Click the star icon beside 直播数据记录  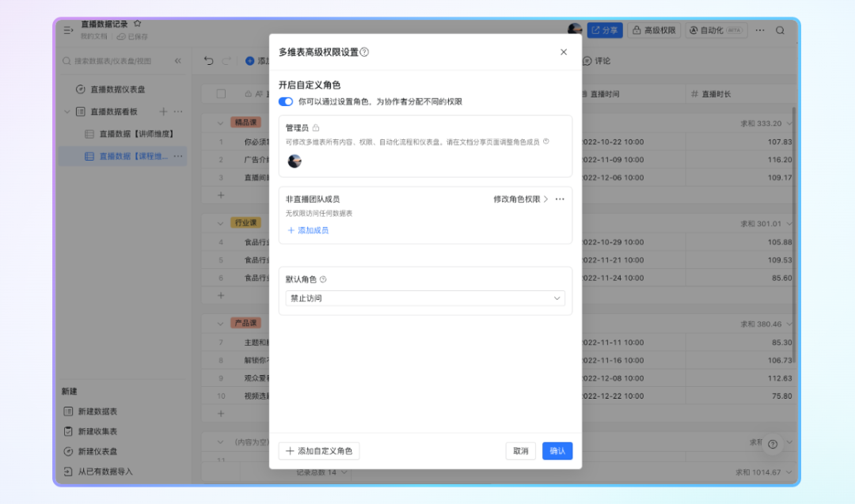[138, 24]
